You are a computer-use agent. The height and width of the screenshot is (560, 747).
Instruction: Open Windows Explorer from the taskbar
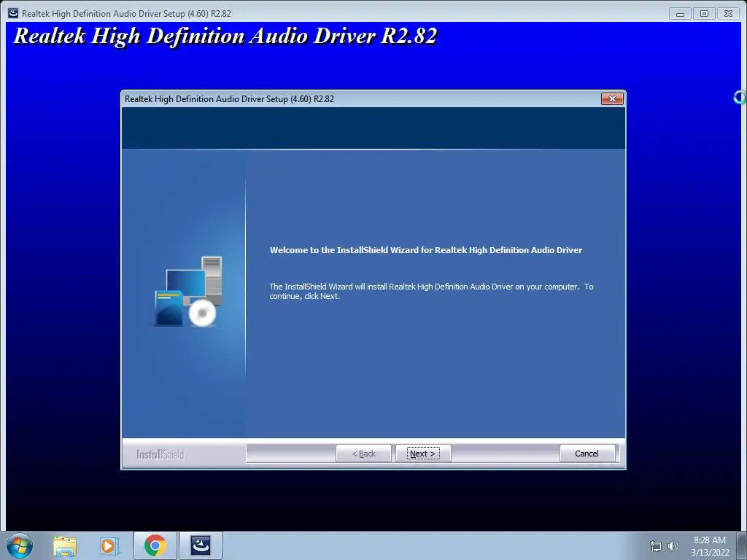[65, 545]
